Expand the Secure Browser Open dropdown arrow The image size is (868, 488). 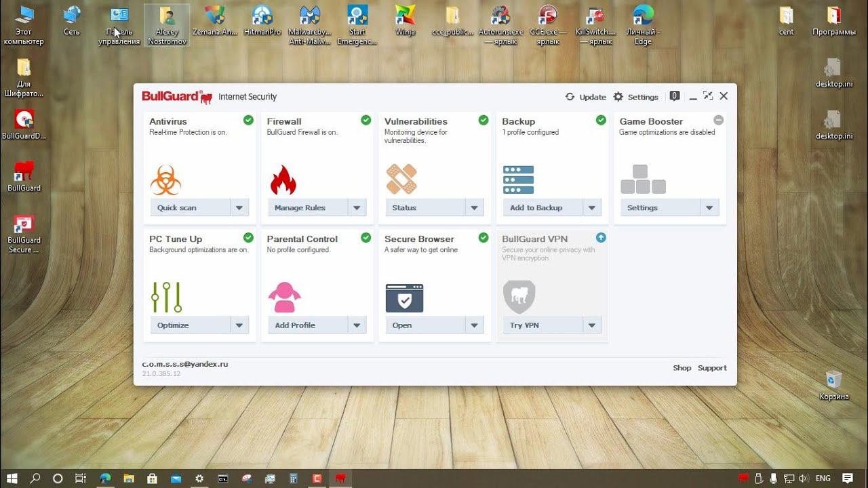click(475, 325)
